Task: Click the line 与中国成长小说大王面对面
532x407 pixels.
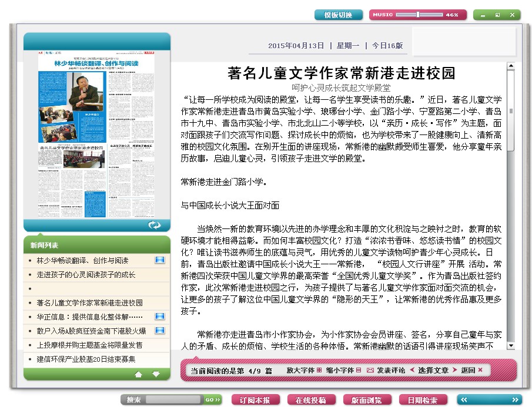Action: pos(230,206)
